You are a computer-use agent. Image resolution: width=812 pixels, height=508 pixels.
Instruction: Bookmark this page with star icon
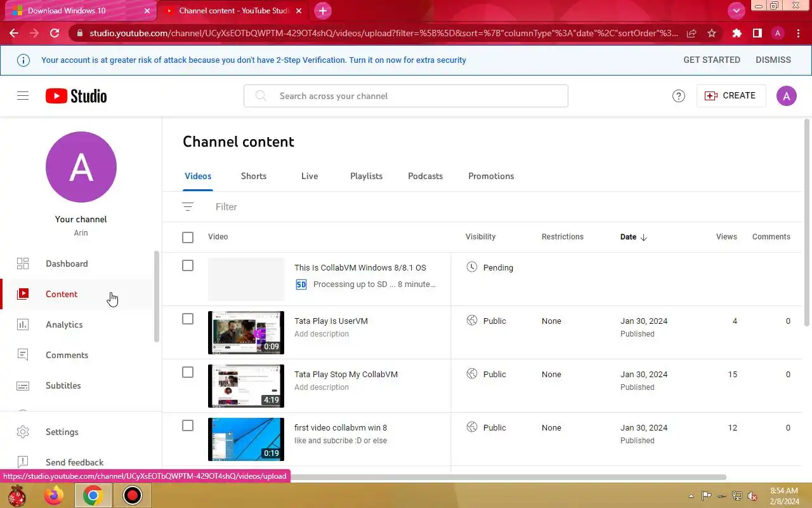[x=712, y=33]
